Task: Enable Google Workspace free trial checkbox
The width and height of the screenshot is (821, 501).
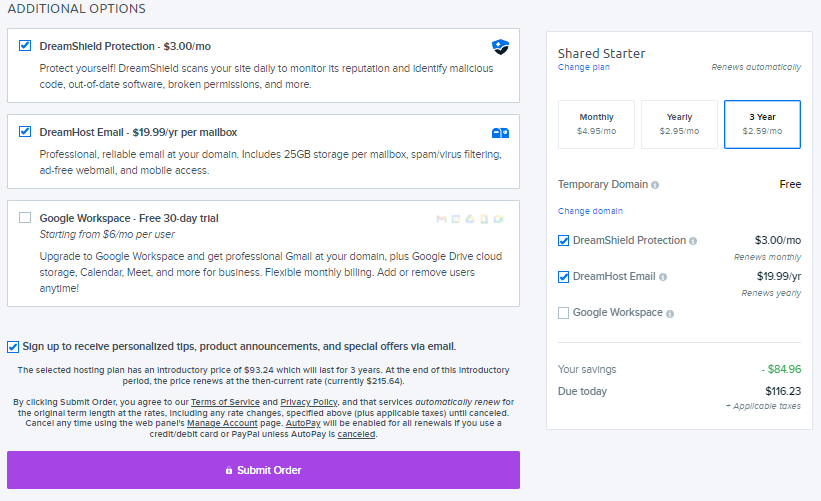Action: click(25, 217)
